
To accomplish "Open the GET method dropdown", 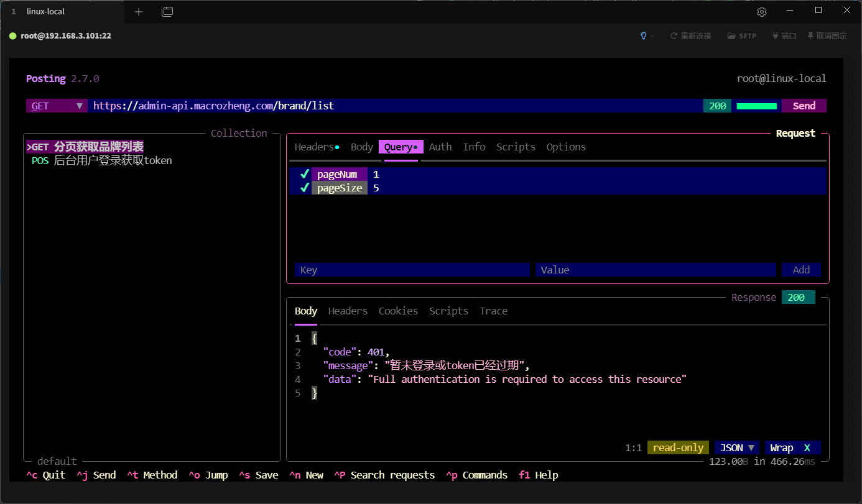I will tap(57, 106).
